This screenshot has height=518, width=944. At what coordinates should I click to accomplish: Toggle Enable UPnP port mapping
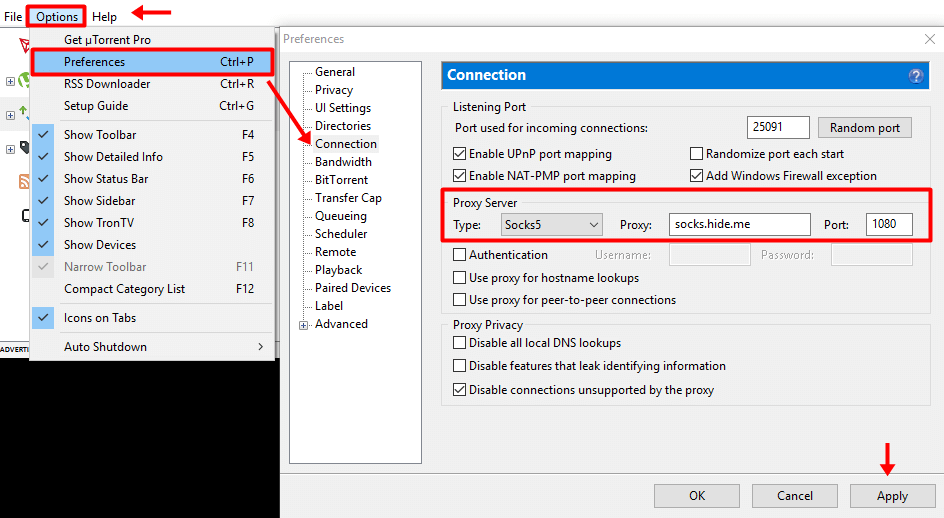click(459, 154)
